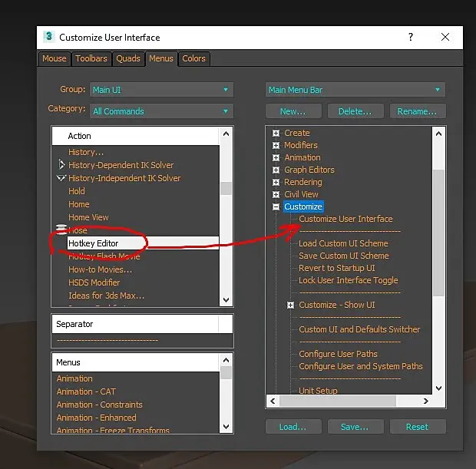This screenshot has height=469, width=476.
Task: Click the Delete... button
Action: pos(355,111)
